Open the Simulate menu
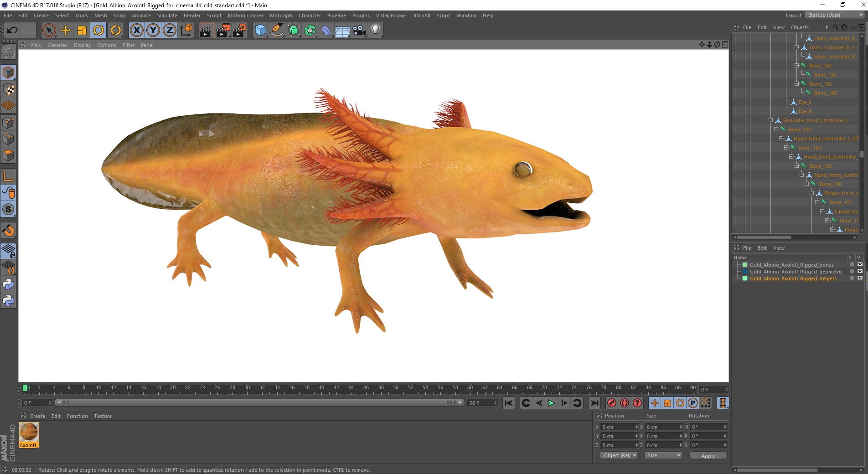The height and width of the screenshot is (474, 868). [167, 15]
